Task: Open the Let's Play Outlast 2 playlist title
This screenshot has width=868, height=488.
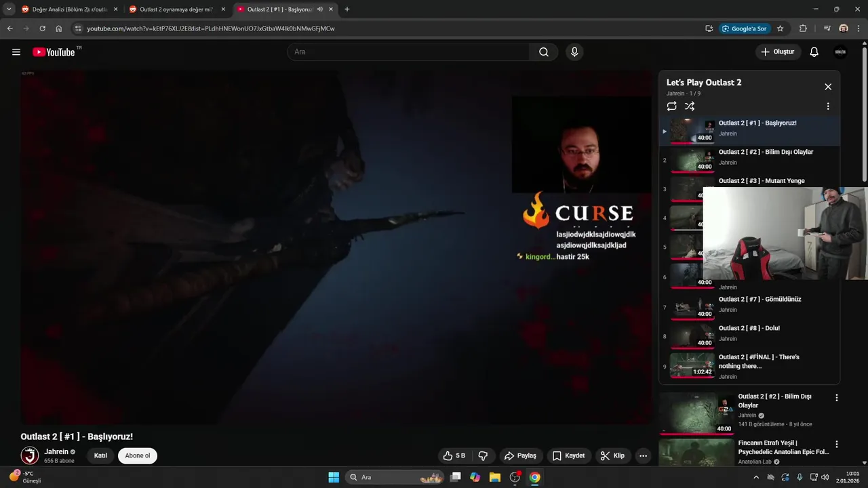Action: pyautogui.click(x=704, y=82)
